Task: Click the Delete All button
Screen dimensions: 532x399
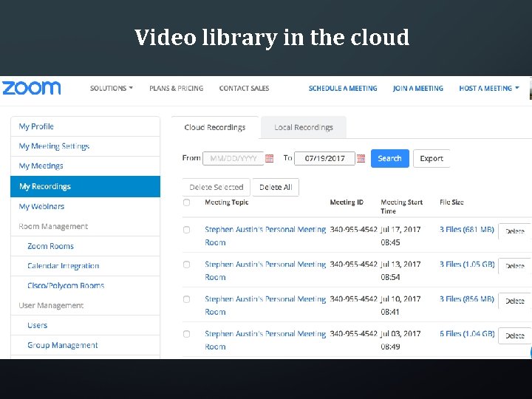Action: (276, 187)
